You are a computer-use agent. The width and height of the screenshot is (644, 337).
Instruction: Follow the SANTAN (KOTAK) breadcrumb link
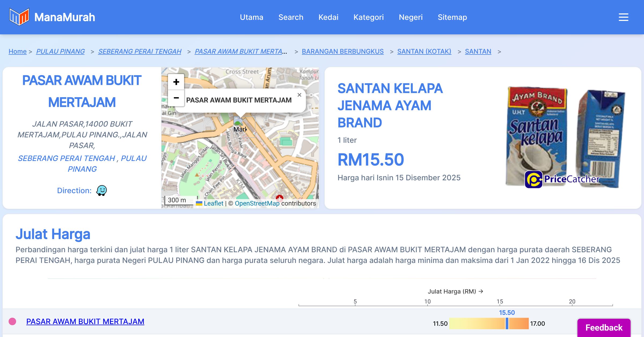424,51
